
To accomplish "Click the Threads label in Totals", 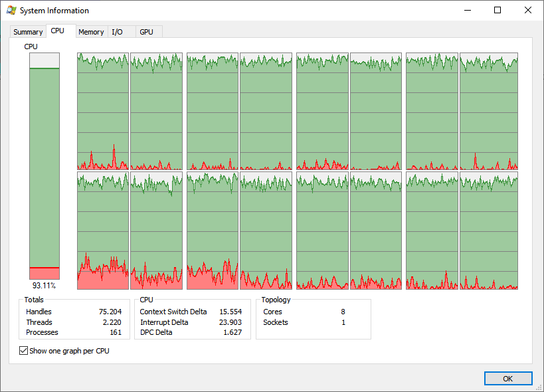I will [x=39, y=322].
